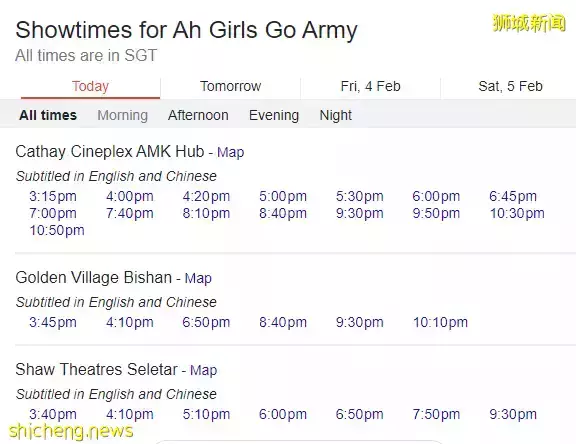Screen dimensions: 576x444
Task: Select the Today tab
Action: (x=90, y=86)
